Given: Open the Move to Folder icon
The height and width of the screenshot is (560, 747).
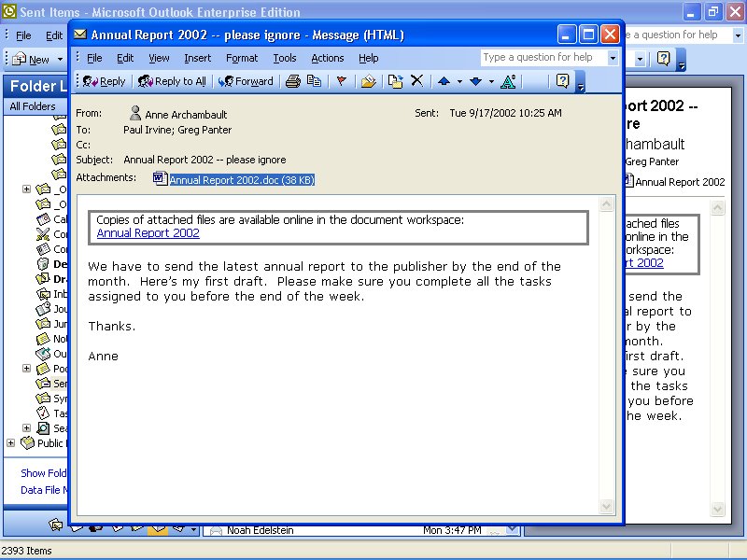Looking at the screenshot, I should (x=396, y=81).
